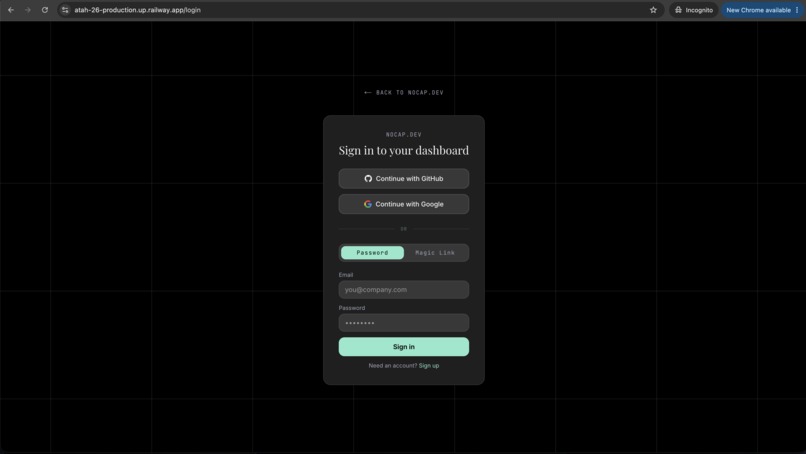The height and width of the screenshot is (454, 806).
Task: Click the NOCAP.DEV label above heading
Action: coord(404,135)
